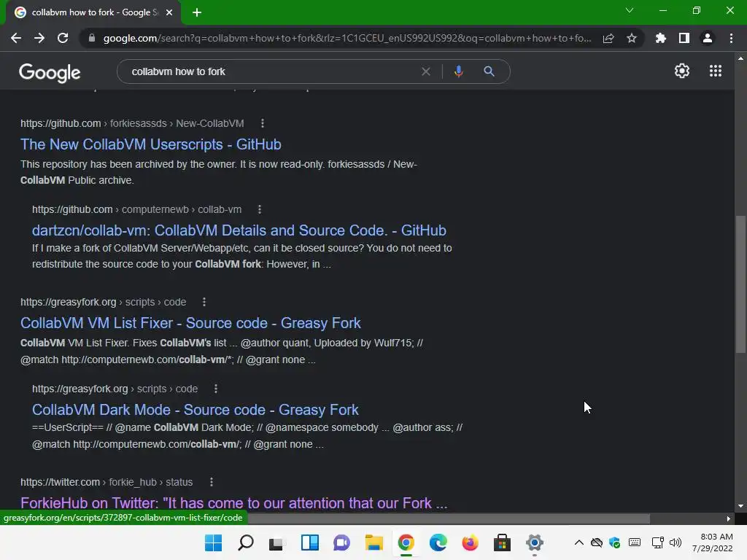Launch Firefox from the taskbar

(x=471, y=542)
